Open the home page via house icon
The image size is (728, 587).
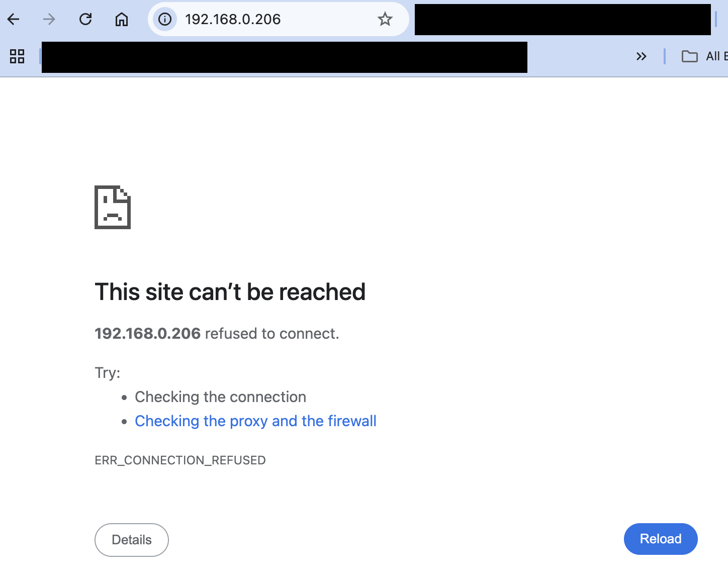[x=122, y=20]
